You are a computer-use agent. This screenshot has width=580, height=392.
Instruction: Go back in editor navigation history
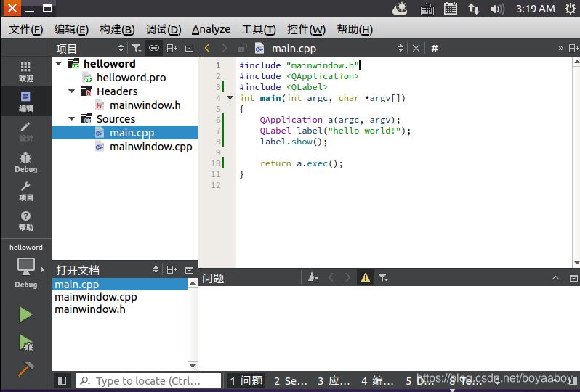coord(208,48)
